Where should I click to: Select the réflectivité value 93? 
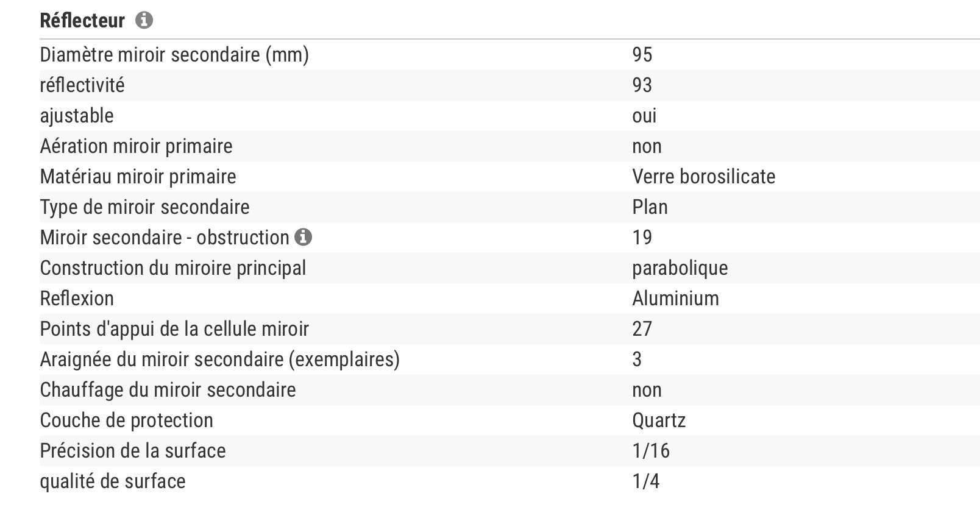(x=642, y=85)
